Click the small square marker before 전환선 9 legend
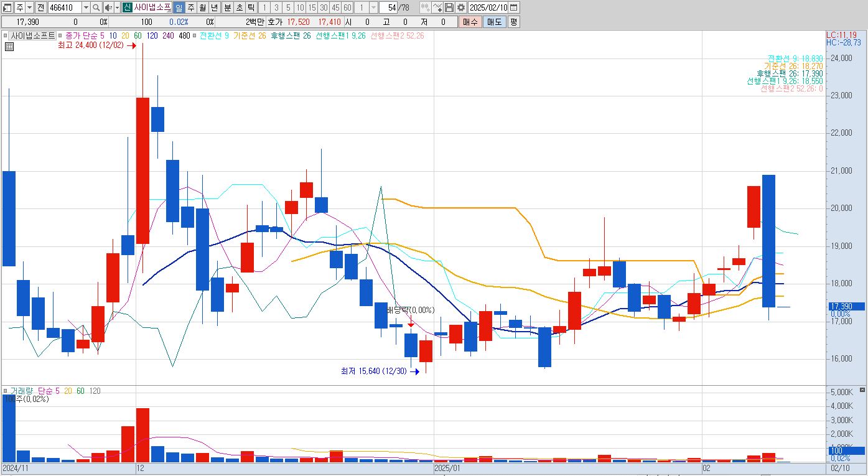Screen dimensions: 868x476 pyautogui.click(x=195, y=35)
